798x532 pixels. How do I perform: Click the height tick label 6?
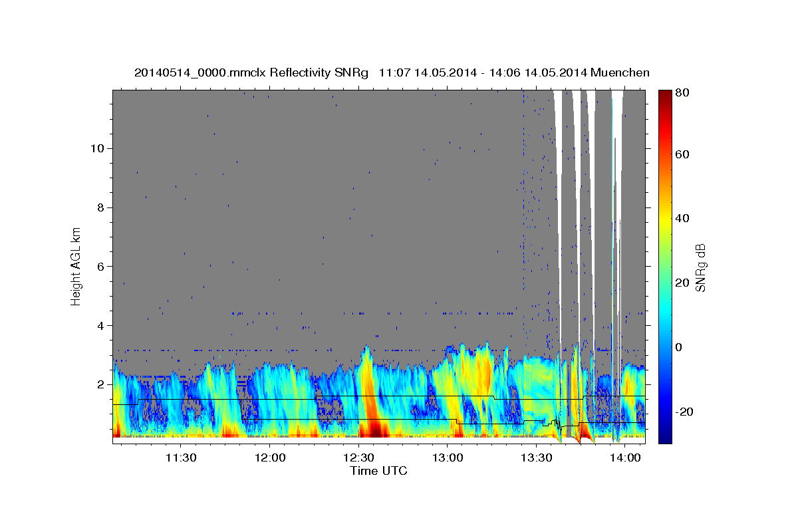coord(99,266)
